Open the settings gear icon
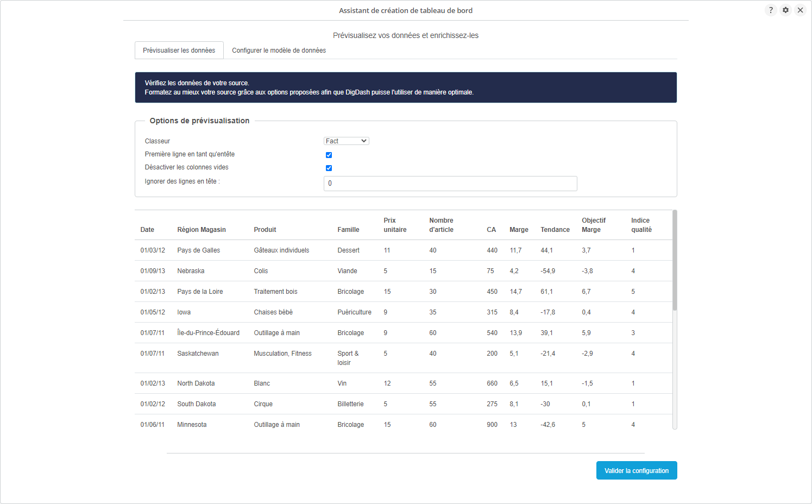The height and width of the screenshot is (504, 812). 785,10
